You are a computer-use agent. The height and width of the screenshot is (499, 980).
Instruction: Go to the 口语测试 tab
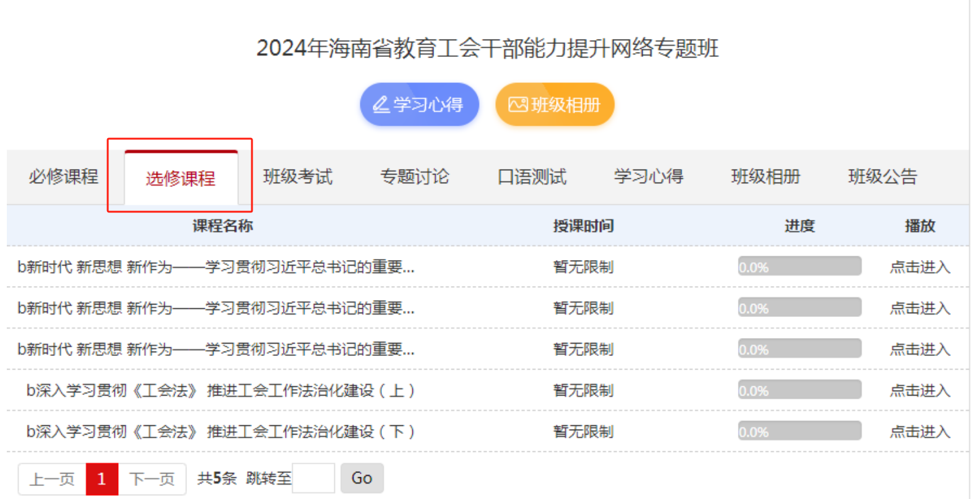[532, 177]
